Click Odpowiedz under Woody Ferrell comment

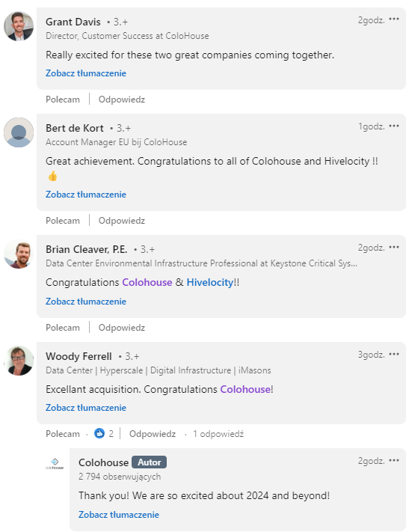pyautogui.click(x=153, y=434)
